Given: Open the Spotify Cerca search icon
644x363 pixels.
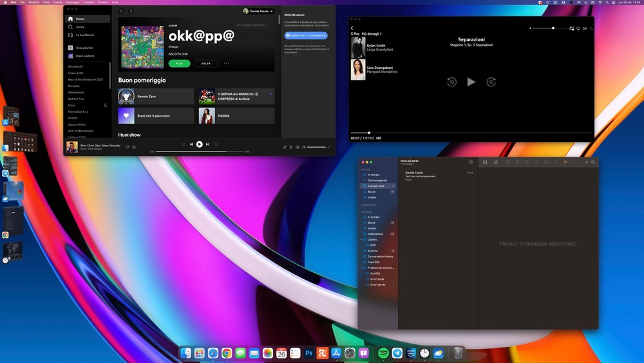Looking at the screenshot, I should click(x=71, y=26).
